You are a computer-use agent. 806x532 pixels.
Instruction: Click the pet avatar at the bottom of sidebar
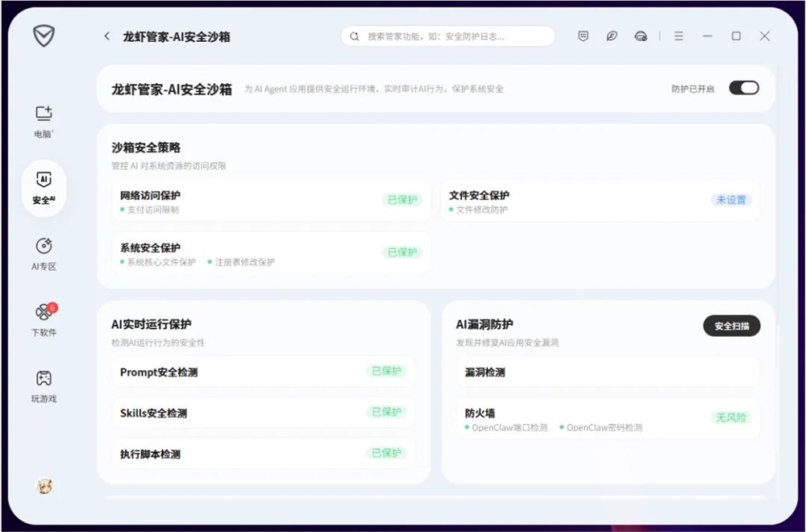pos(45,486)
